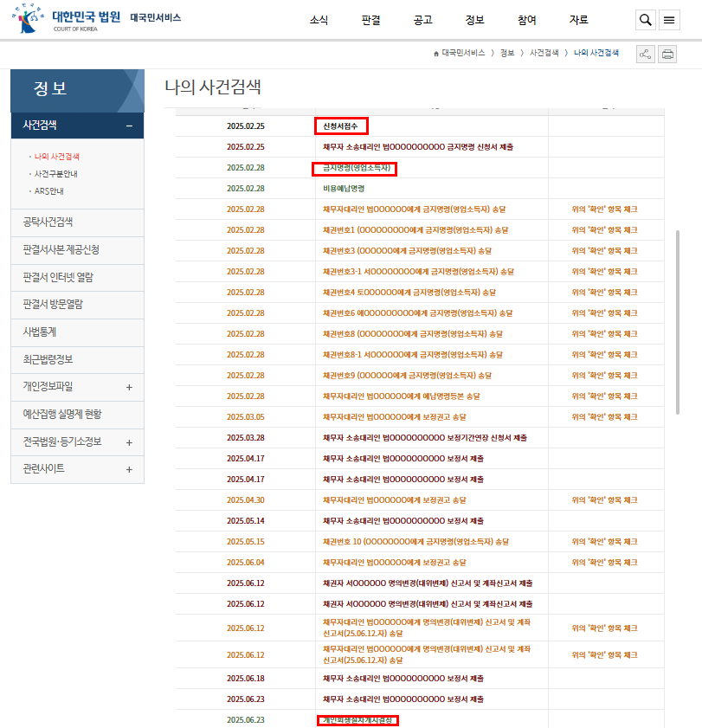Click the home icon in the breadcrumb
The width and height of the screenshot is (702, 728).
click(435, 52)
